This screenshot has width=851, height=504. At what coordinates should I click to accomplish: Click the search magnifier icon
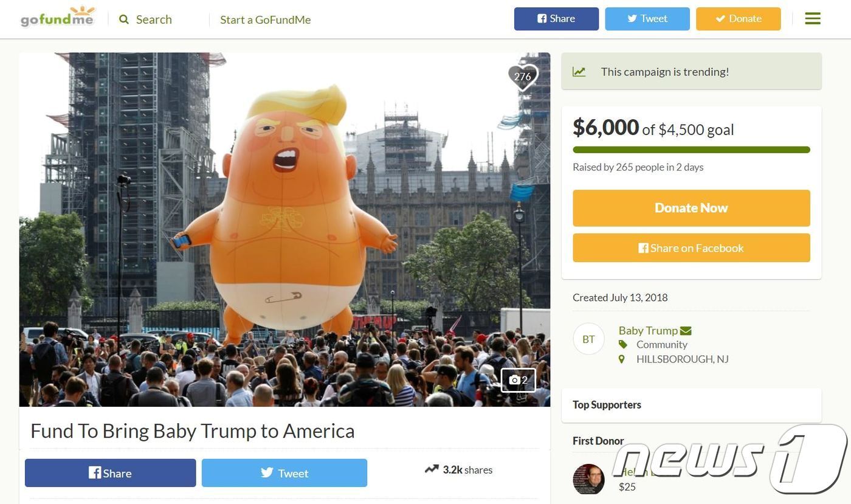[x=124, y=19]
